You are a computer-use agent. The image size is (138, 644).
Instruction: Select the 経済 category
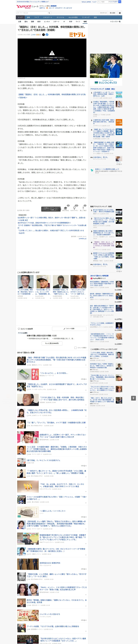click(x=39, y=21)
